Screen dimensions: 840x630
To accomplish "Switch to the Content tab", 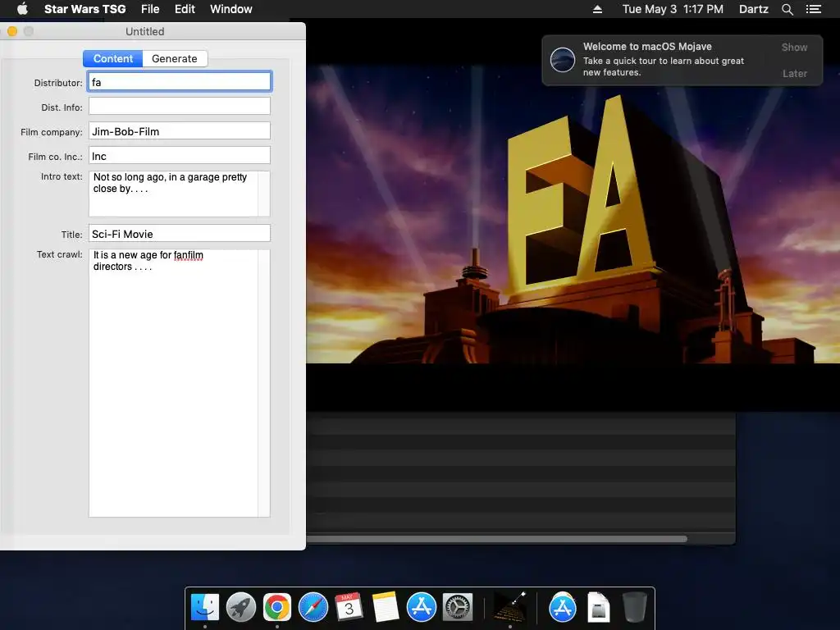I will click(x=113, y=58).
